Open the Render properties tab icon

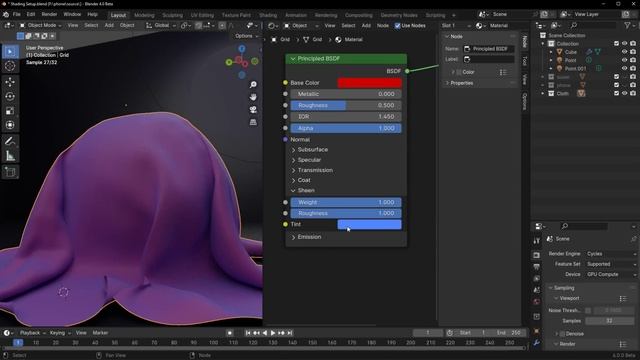point(536,255)
